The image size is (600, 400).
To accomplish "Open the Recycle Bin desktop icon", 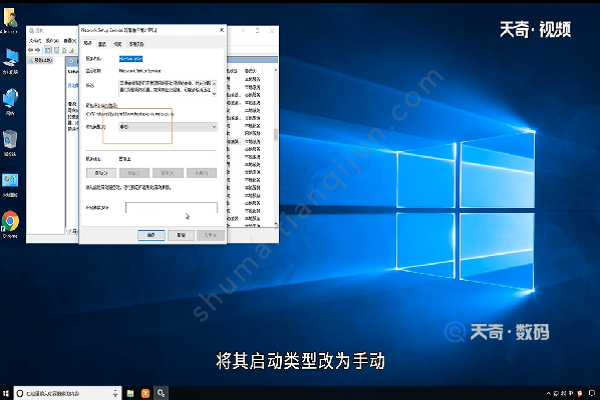I will [x=10, y=143].
